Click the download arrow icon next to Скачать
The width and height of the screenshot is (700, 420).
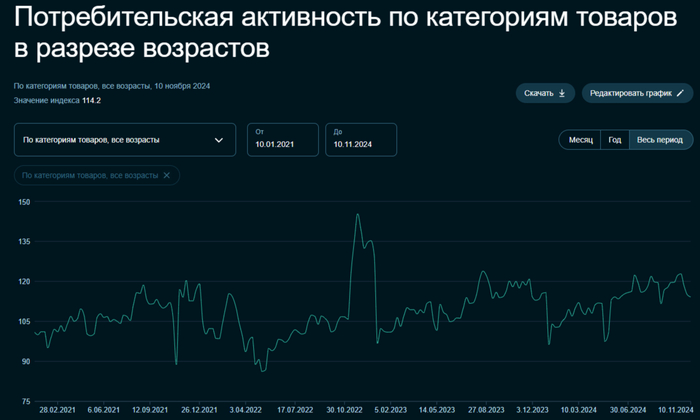562,93
